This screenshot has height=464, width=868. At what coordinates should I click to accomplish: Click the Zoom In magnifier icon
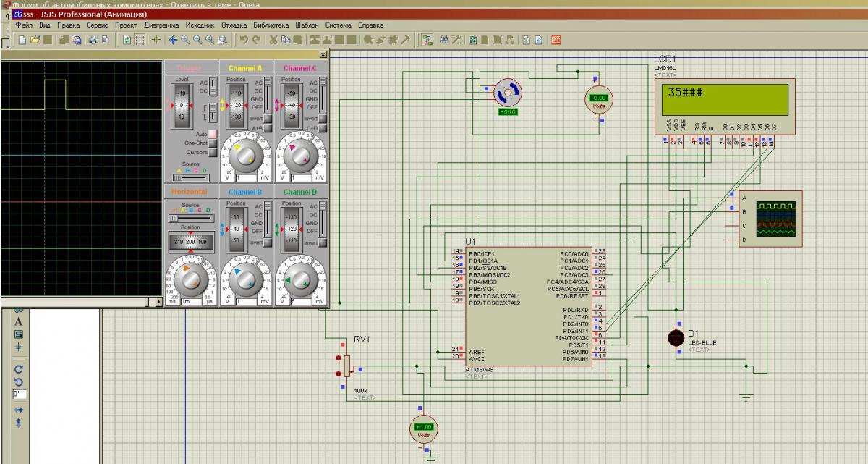coord(185,40)
